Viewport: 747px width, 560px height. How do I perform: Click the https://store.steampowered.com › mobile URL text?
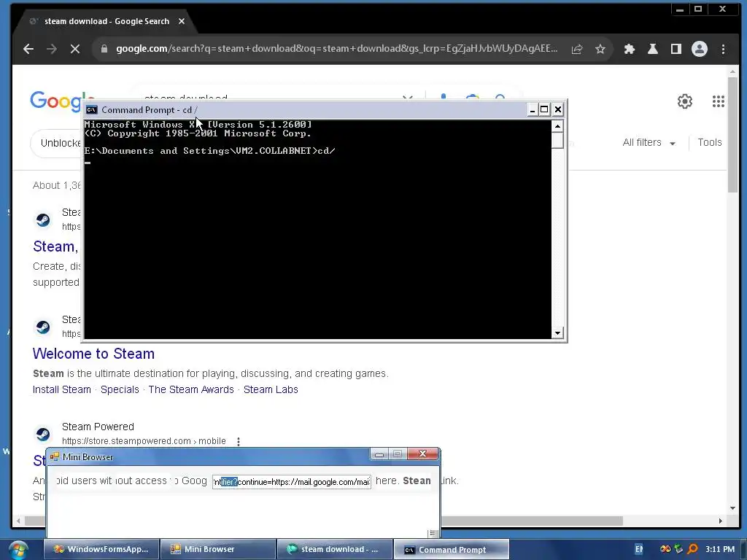click(x=144, y=441)
